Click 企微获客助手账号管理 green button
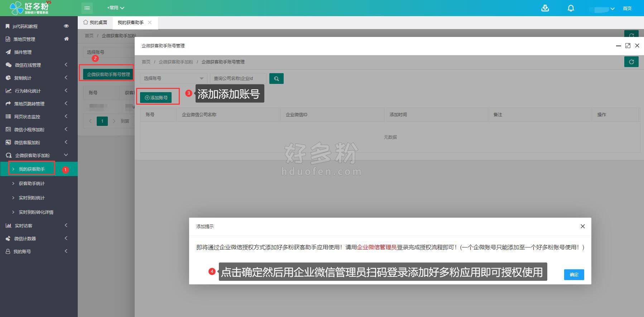This screenshot has height=317, width=644. point(109,74)
